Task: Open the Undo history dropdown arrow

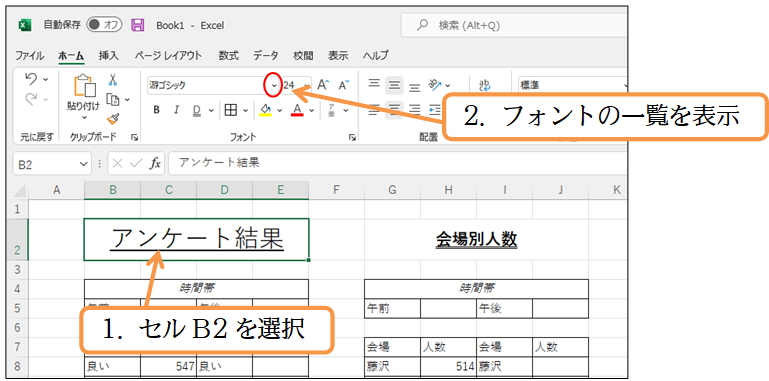Action: click(x=46, y=79)
